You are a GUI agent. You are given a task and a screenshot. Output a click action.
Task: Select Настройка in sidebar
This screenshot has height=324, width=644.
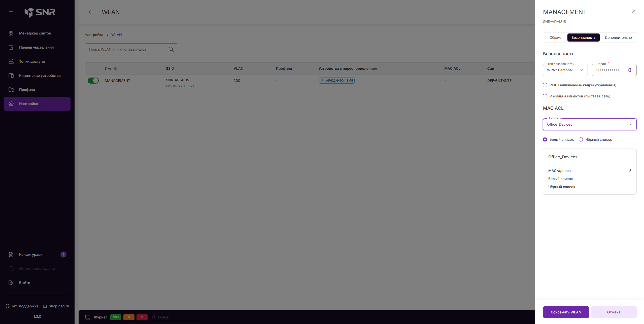37,104
